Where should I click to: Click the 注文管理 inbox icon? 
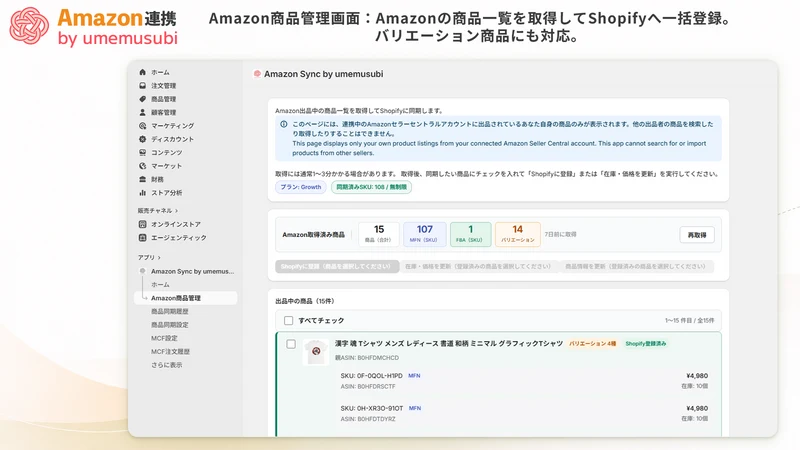click(142, 86)
